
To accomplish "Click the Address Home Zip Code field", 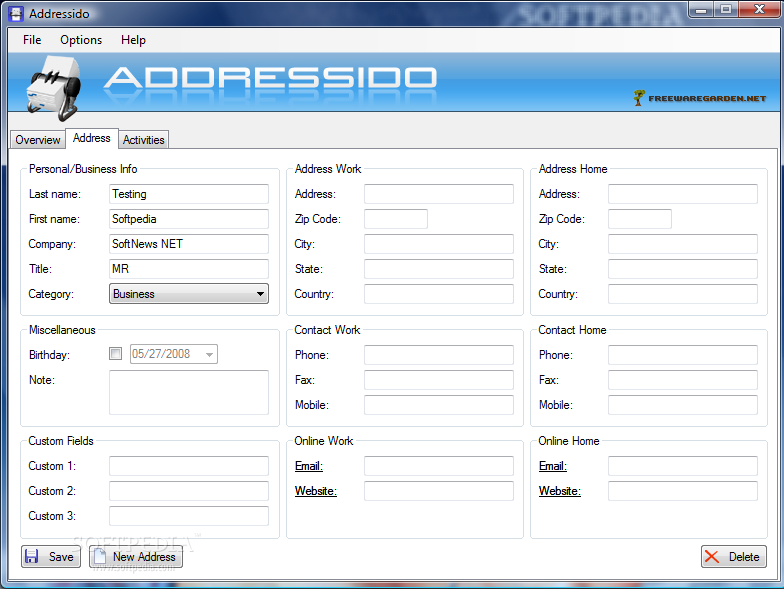I will (640, 219).
